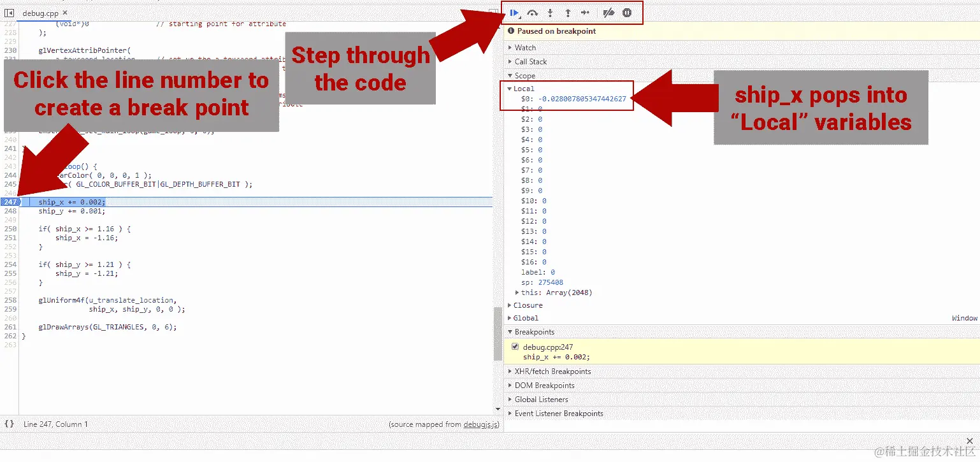Select the $16: 0 variable row

[x=533, y=262]
